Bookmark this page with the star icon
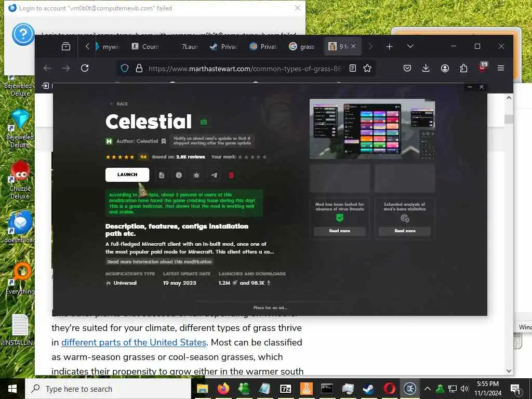 (x=367, y=68)
